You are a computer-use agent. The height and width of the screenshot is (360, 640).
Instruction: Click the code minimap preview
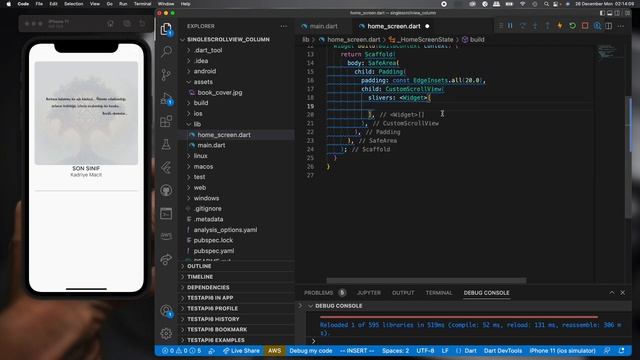(607, 52)
